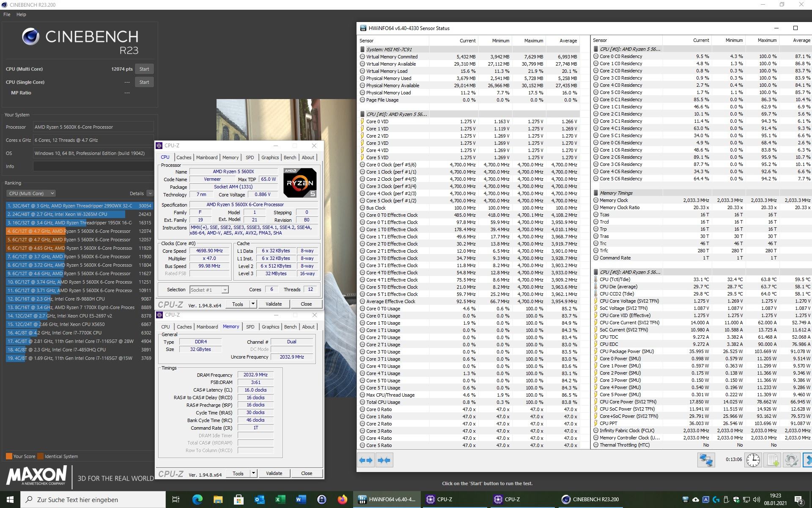Image resolution: width=812 pixels, height=508 pixels.
Task: Switch to second CPU-Z taskbar button
Action: [x=523, y=500]
